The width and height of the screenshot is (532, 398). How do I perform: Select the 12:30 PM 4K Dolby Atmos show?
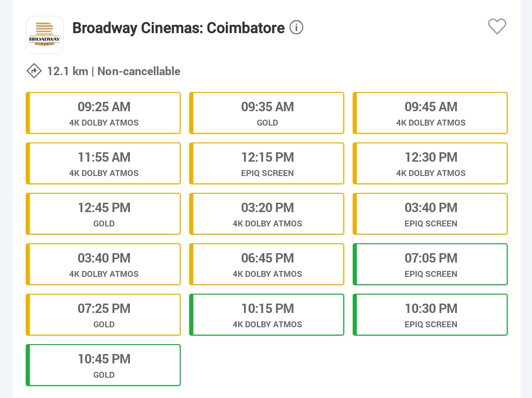coord(430,164)
